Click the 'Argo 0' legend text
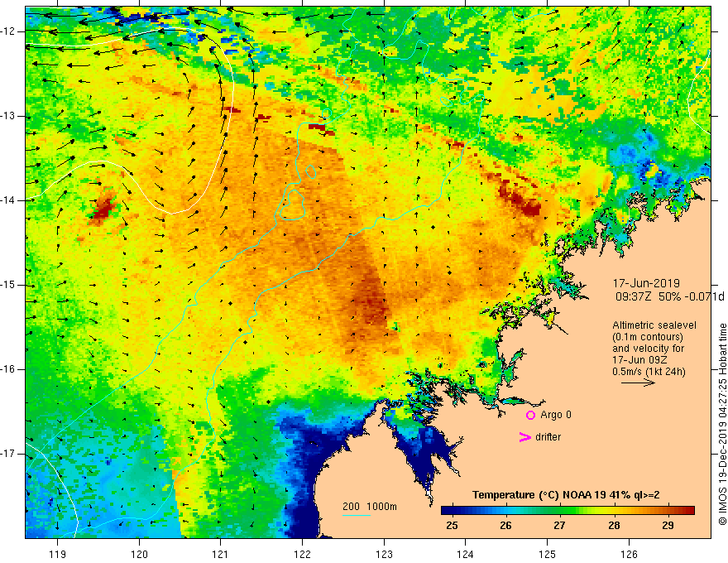The width and height of the screenshot is (728, 563). pyautogui.click(x=556, y=415)
